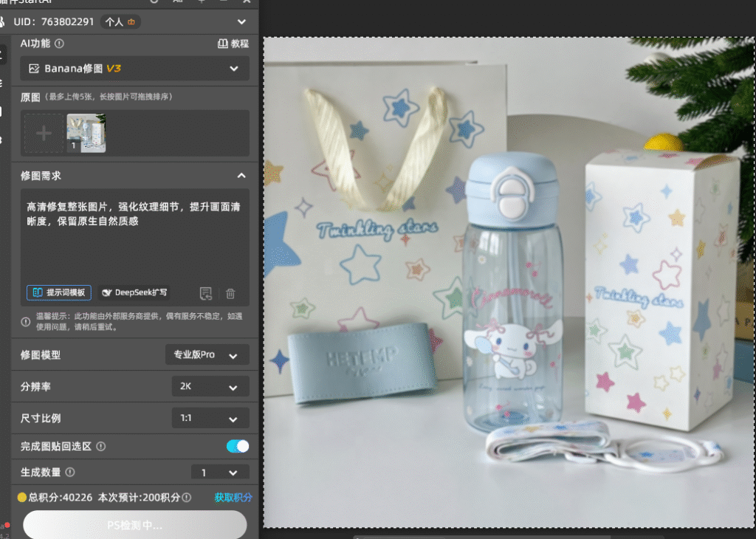Click the product photo on the canvas
Image resolution: width=756 pixels, height=539 pixels.
click(509, 282)
